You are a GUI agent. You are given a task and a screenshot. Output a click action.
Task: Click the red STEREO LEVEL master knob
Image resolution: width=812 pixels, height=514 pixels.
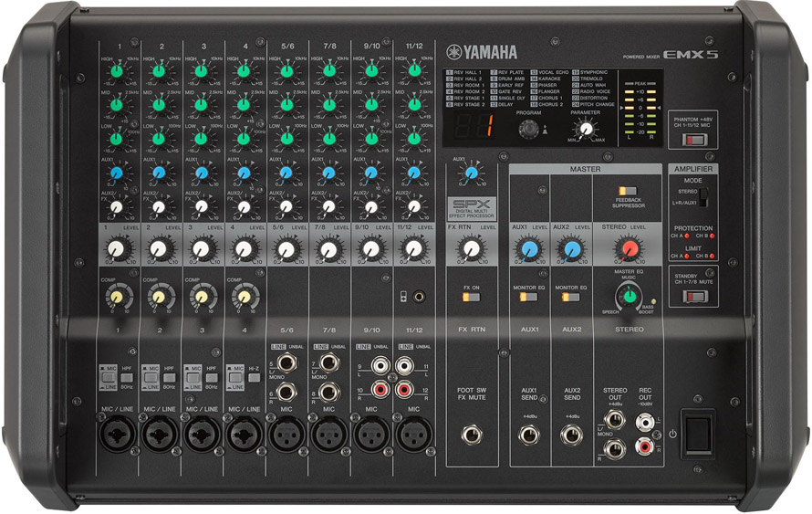tap(630, 249)
